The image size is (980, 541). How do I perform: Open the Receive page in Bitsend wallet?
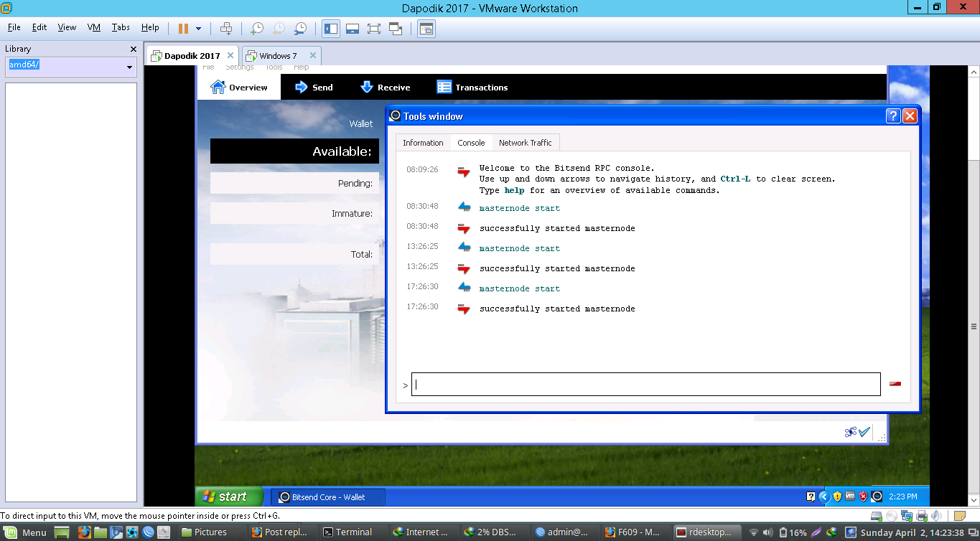pos(385,88)
